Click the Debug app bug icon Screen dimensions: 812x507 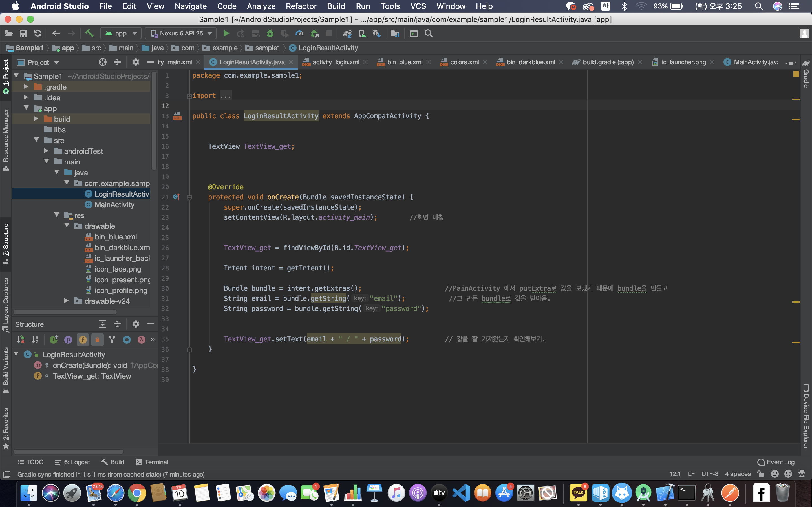tap(270, 34)
